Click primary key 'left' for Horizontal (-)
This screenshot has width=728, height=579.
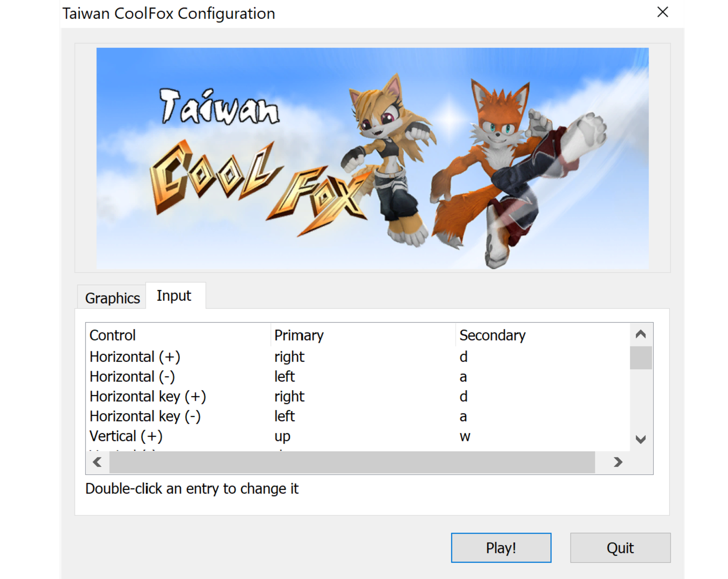point(285,377)
